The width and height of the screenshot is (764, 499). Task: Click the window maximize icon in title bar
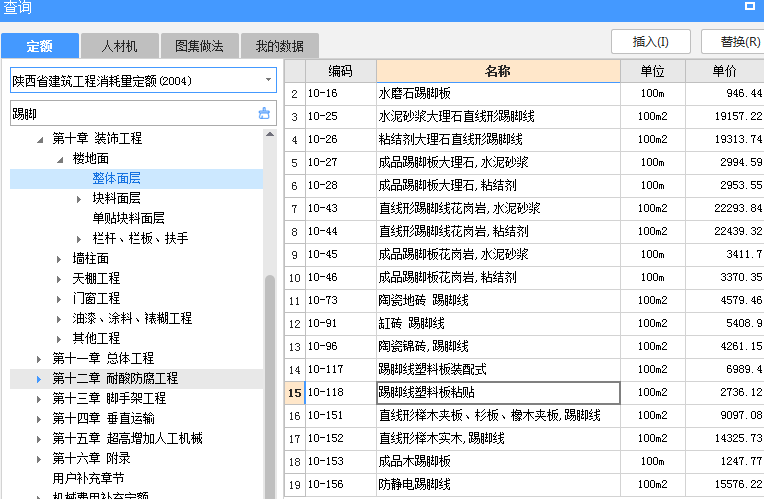(750, 6)
